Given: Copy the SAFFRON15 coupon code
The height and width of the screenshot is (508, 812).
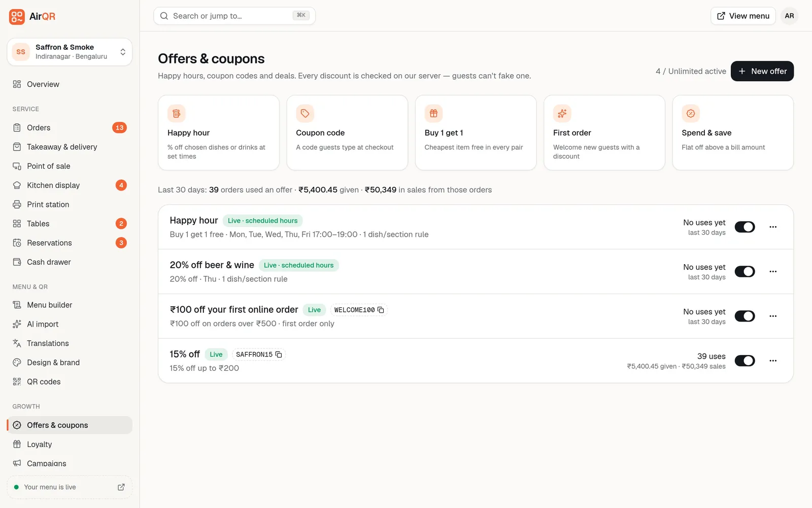Looking at the screenshot, I should [x=279, y=355].
